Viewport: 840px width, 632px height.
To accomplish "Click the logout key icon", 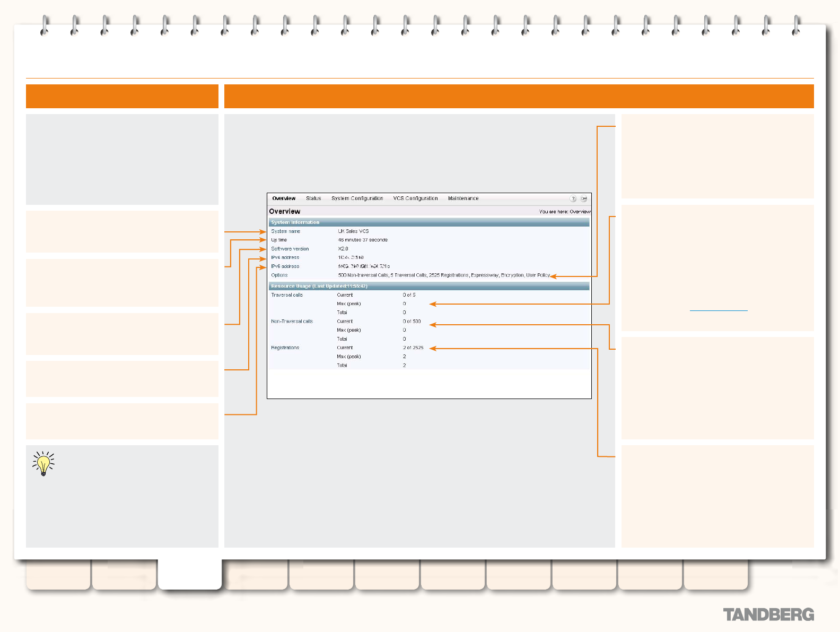I will pos(583,198).
